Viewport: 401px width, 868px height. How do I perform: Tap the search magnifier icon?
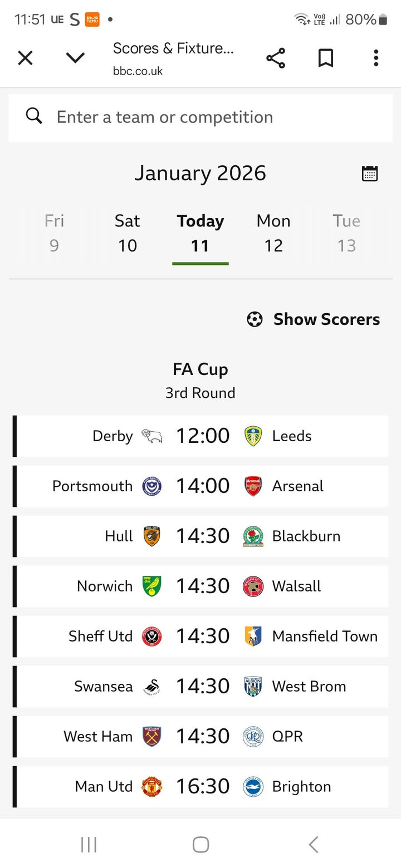pyautogui.click(x=34, y=117)
